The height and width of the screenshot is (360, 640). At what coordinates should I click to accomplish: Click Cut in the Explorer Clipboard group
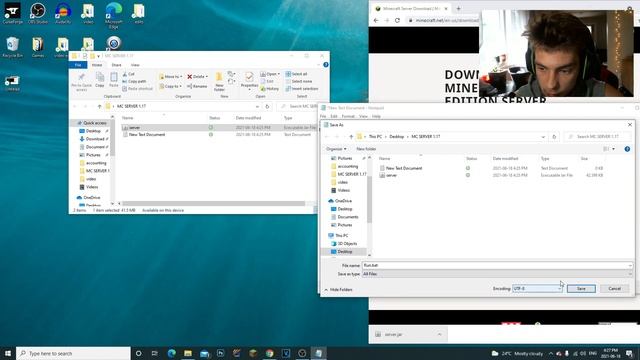(129, 74)
